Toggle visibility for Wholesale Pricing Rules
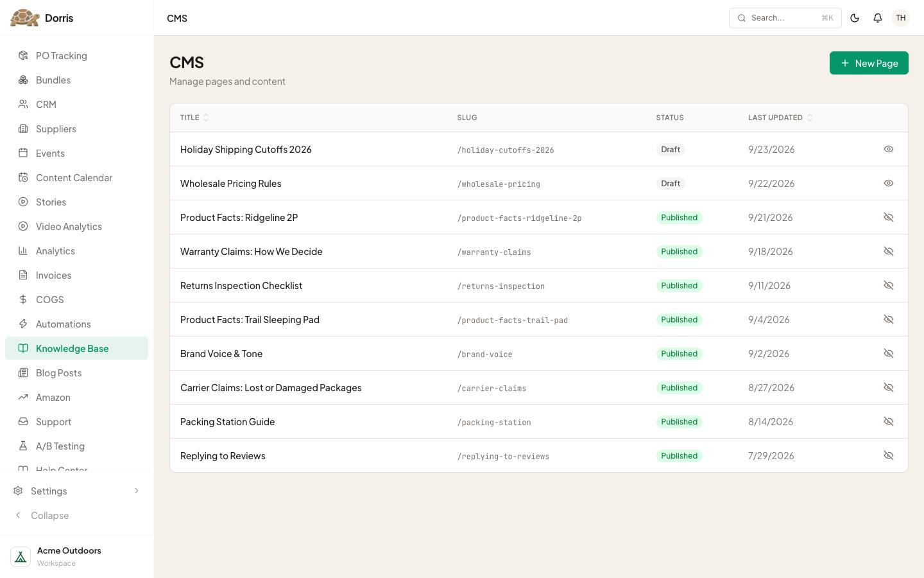924x578 pixels. [889, 183]
